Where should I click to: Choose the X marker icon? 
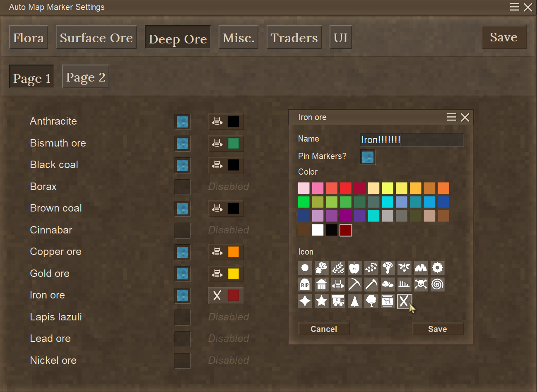[x=405, y=301]
